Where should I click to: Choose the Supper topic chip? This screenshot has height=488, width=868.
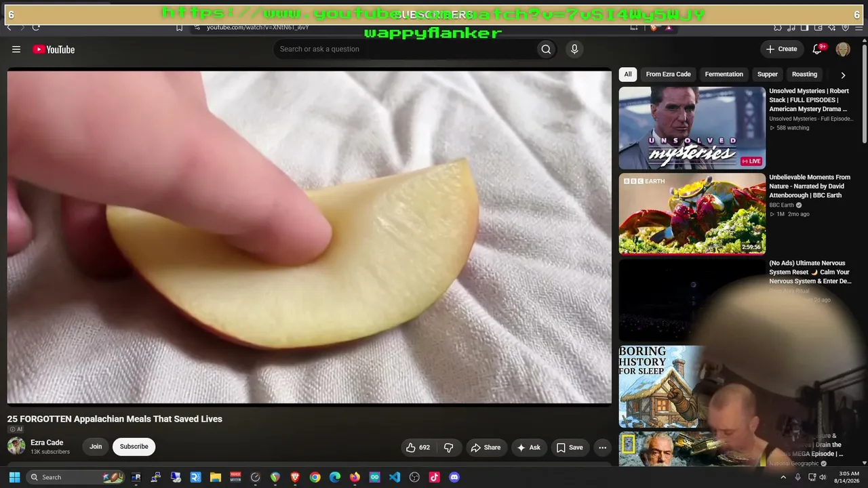point(768,75)
